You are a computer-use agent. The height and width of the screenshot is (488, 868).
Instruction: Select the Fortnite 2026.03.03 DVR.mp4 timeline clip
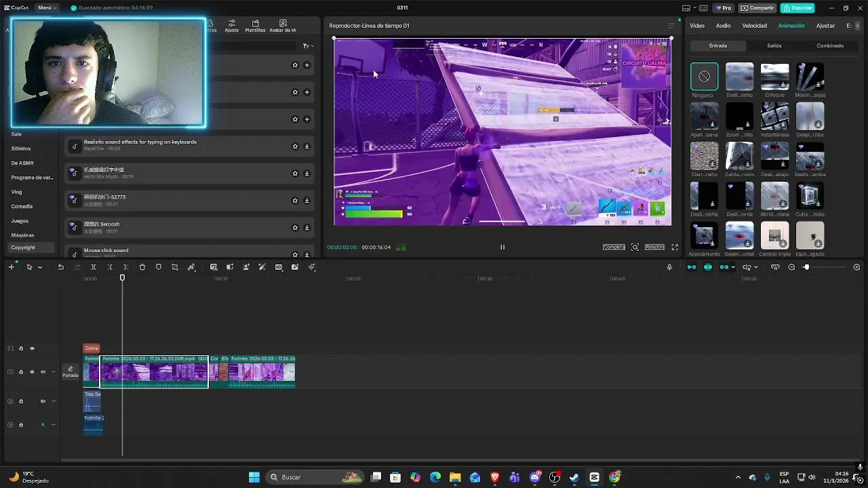tap(154, 371)
